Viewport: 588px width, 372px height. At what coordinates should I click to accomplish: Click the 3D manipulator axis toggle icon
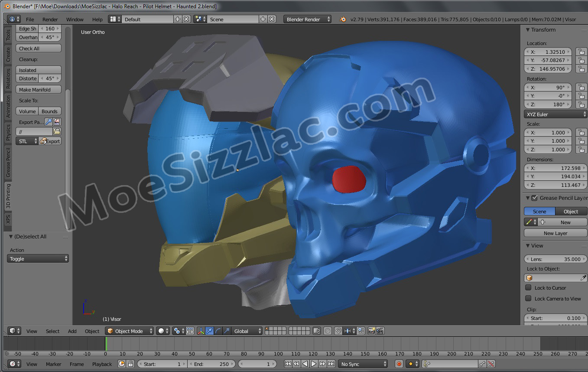coord(201,331)
